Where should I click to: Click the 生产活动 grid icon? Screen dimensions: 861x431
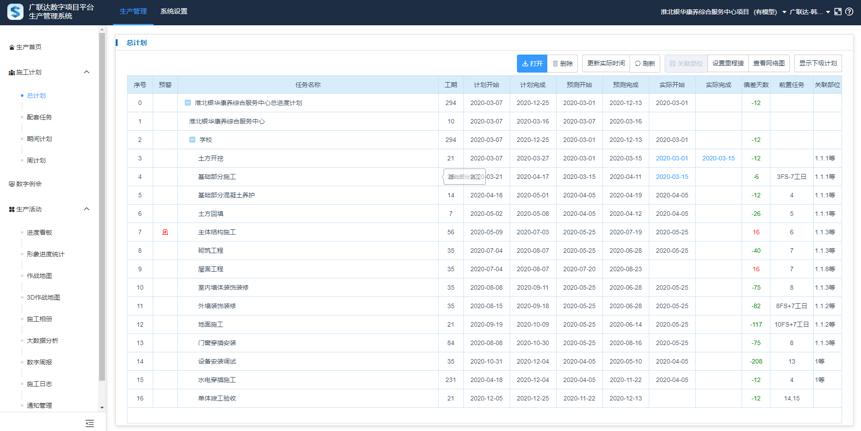[x=12, y=209]
